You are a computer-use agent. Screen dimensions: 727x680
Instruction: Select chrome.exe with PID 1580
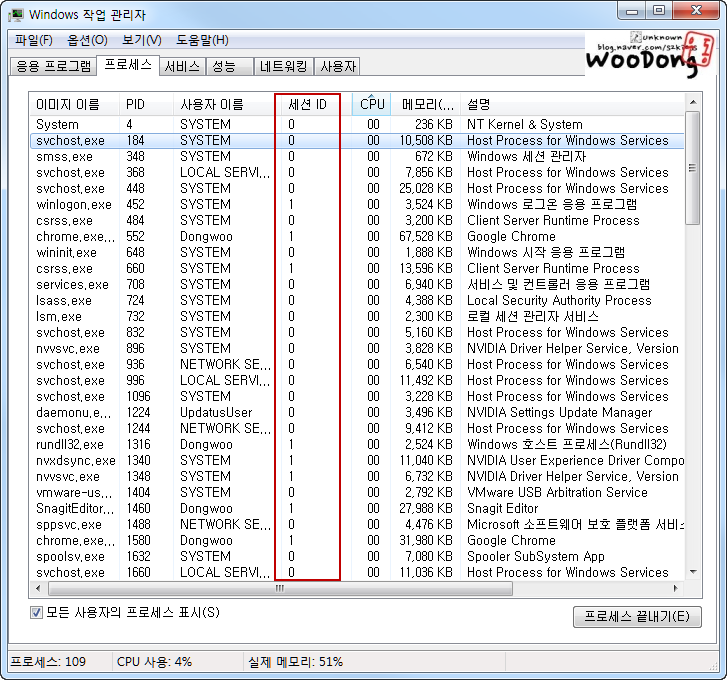coord(357,540)
